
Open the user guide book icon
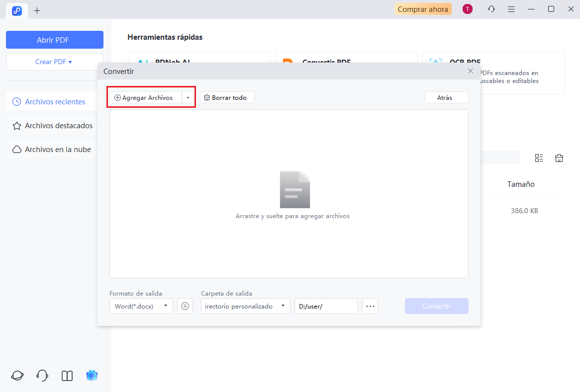67,375
